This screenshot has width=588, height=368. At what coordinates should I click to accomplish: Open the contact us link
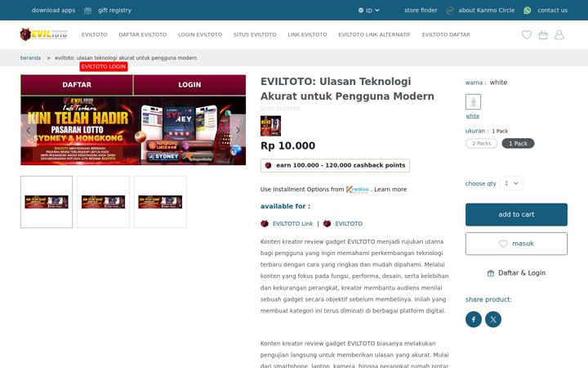coord(552,11)
